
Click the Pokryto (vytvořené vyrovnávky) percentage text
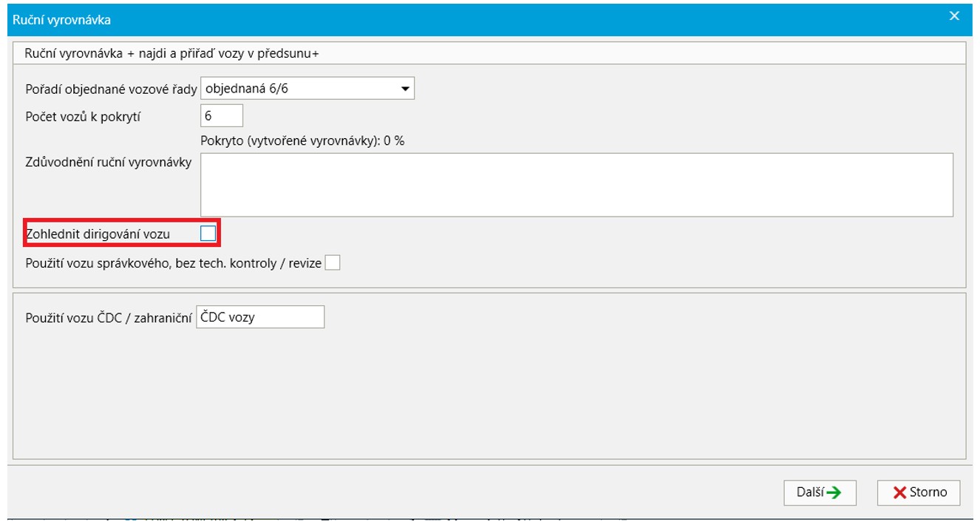pyautogui.click(x=302, y=141)
